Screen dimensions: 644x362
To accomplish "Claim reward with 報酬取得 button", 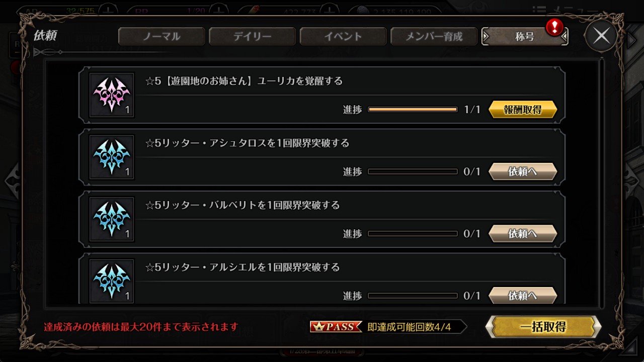I will click(x=523, y=110).
